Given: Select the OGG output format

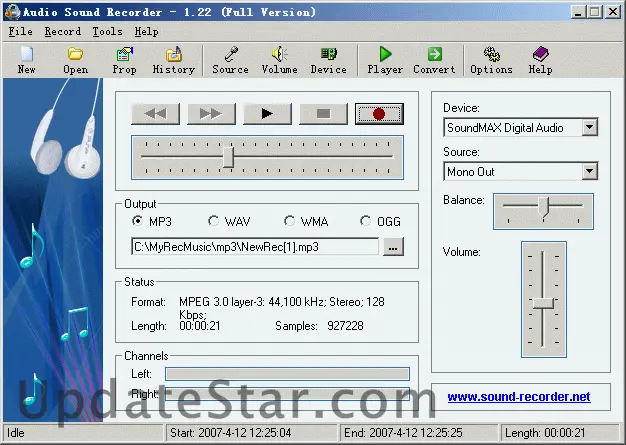Looking at the screenshot, I should point(367,221).
